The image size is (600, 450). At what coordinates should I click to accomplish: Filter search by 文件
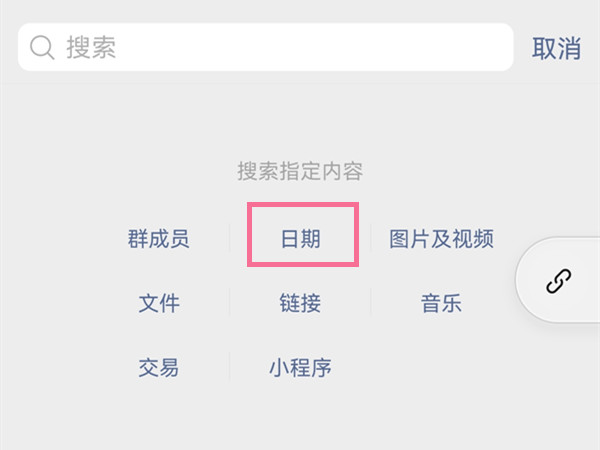(x=158, y=303)
